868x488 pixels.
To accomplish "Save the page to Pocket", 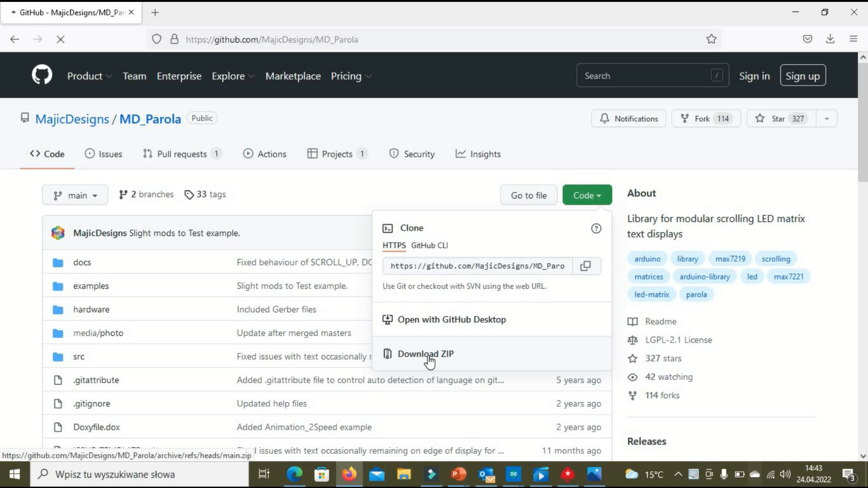I will [808, 39].
